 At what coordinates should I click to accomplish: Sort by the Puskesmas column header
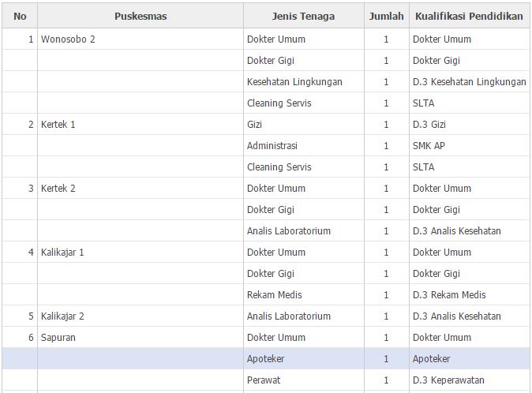[140, 16]
